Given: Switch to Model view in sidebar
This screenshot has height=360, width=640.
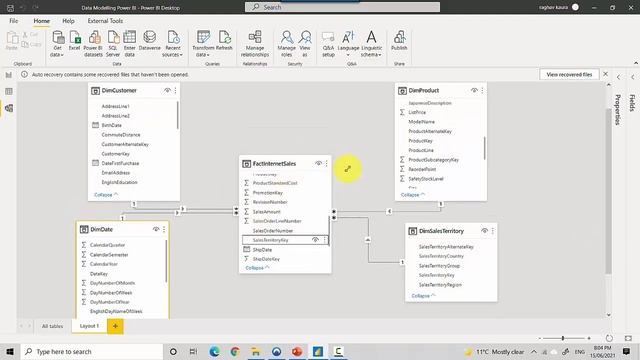Looking at the screenshot, I should 9,108.
